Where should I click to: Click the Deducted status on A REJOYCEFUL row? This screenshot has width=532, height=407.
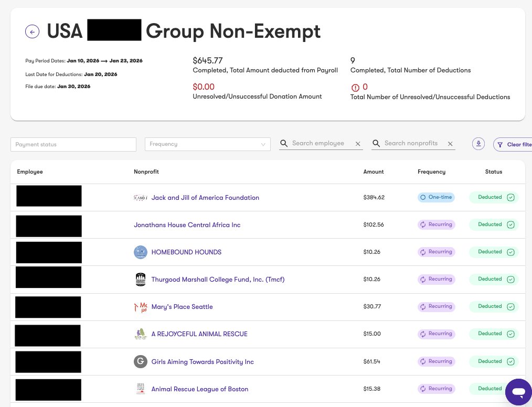494,334
